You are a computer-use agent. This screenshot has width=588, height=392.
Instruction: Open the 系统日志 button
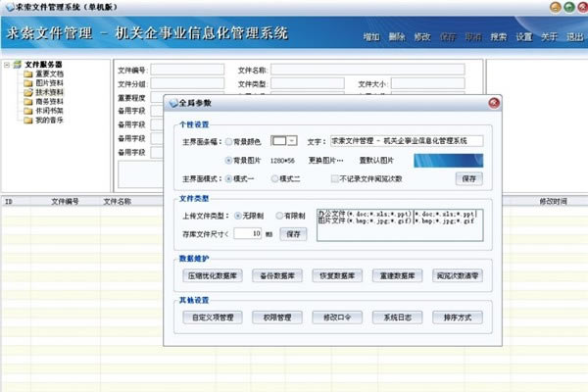397,318
